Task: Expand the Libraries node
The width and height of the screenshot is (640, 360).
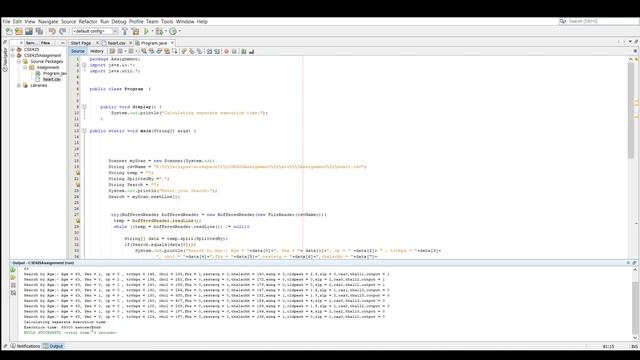Action: tap(19, 85)
